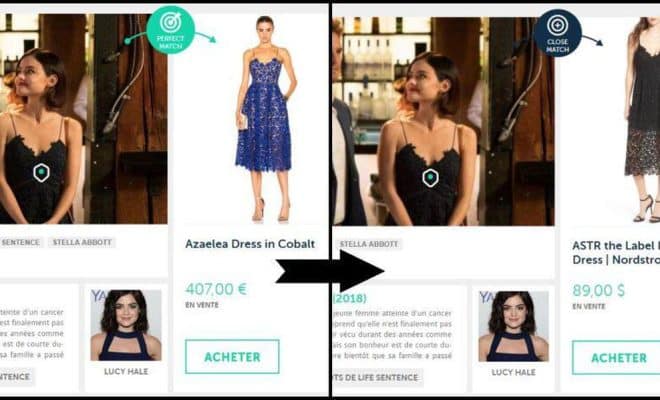Click the teal Perfect Match badge icon

pyautogui.click(x=170, y=30)
